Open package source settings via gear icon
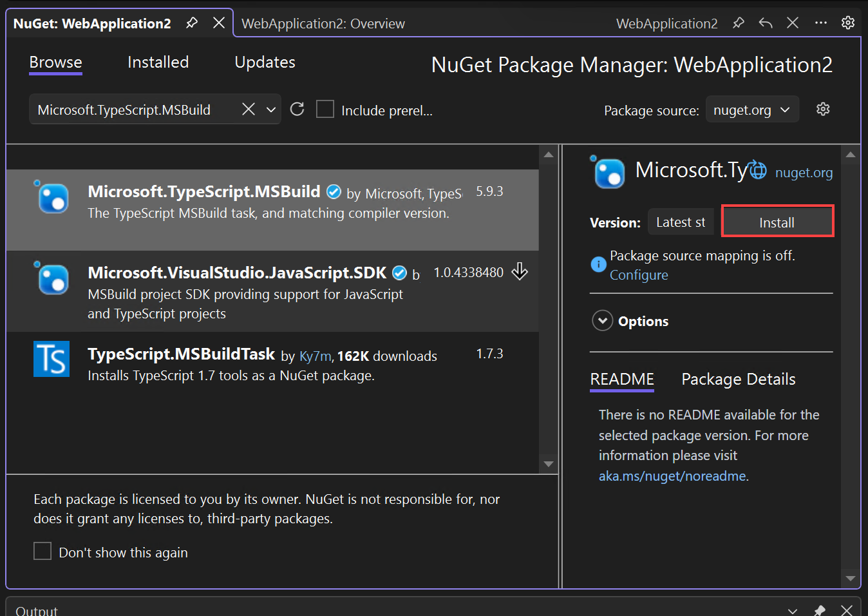This screenshot has width=868, height=616. 823,109
